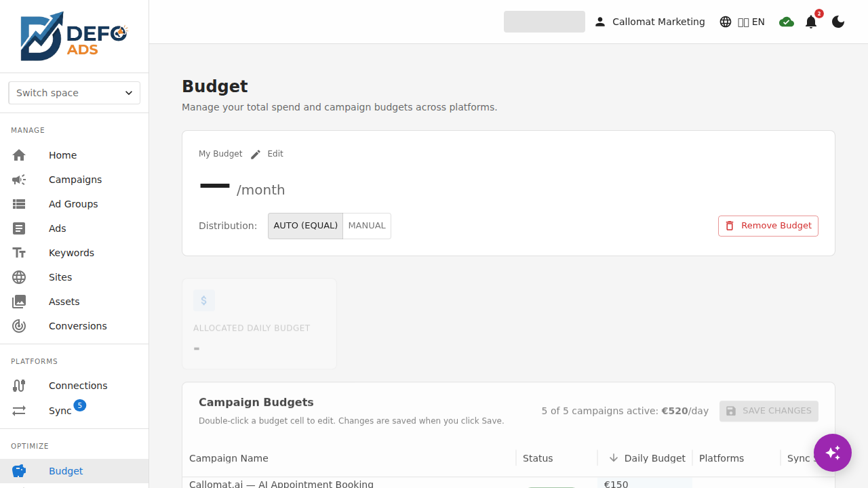Screen dimensions: 868x488
Task: Click the SAVE CHANGES button
Action: [769, 411]
